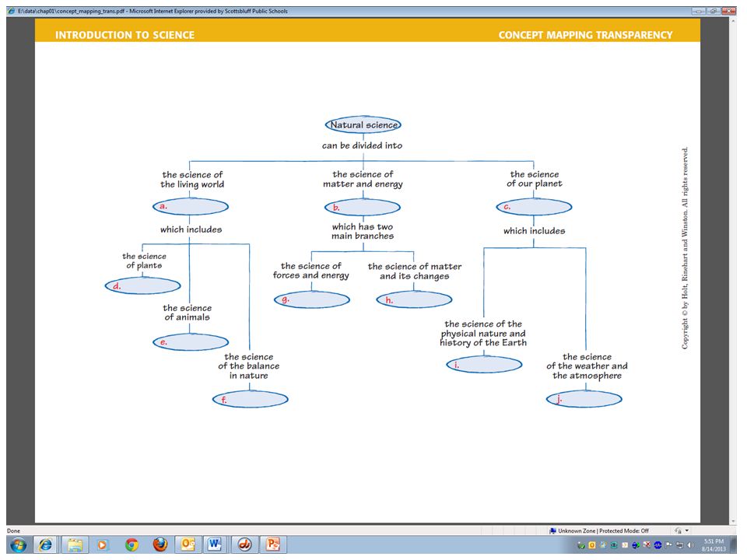Click blank oval labeled i.
The width and height of the screenshot is (747, 560).
(x=484, y=365)
